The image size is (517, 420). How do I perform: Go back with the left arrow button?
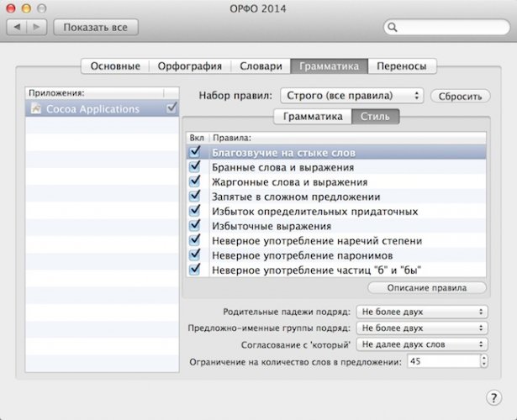[17, 27]
